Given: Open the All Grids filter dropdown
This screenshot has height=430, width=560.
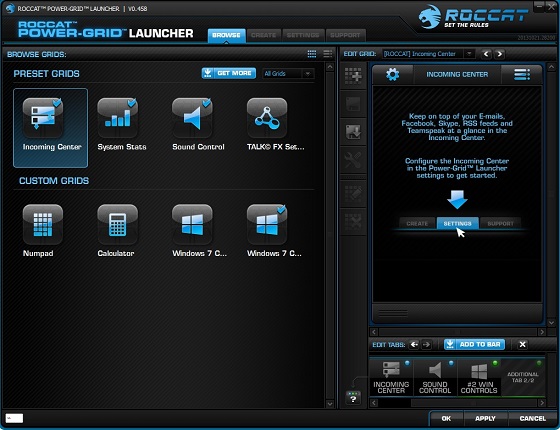Looking at the screenshot, I should [288, 74].
